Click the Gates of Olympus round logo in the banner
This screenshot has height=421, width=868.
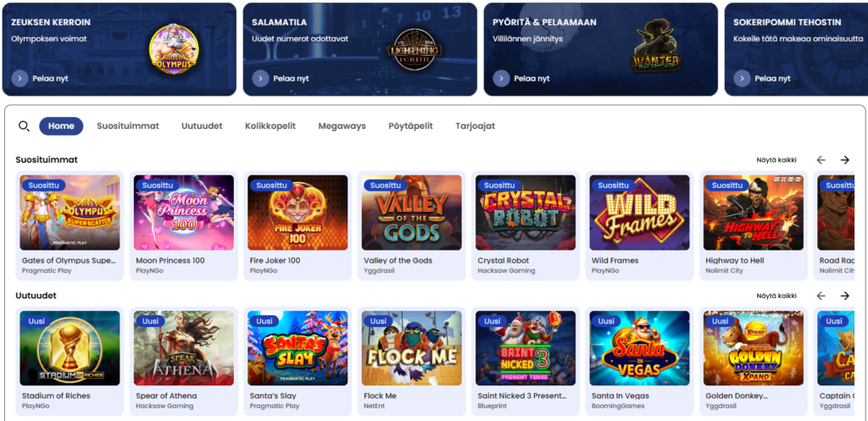click(173, 49)
